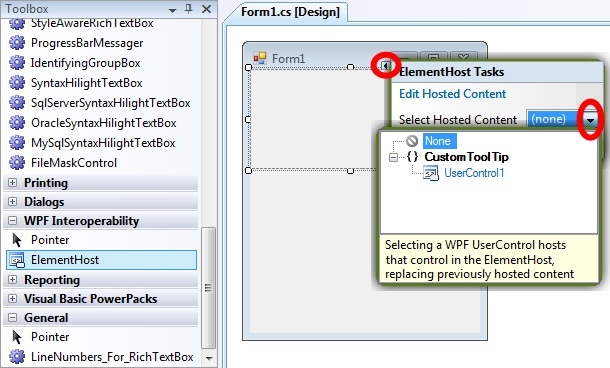
Task: Select the ElementHost control icon
Action: click(17, 260)
